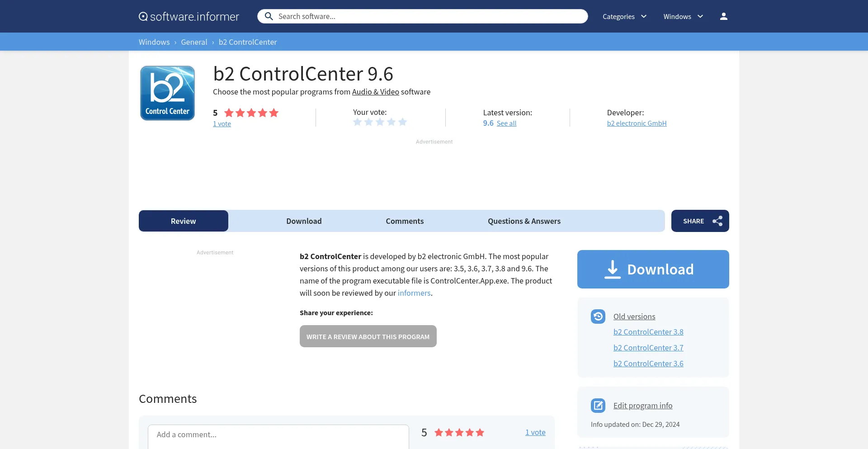Click the software.informer logo

189,16
